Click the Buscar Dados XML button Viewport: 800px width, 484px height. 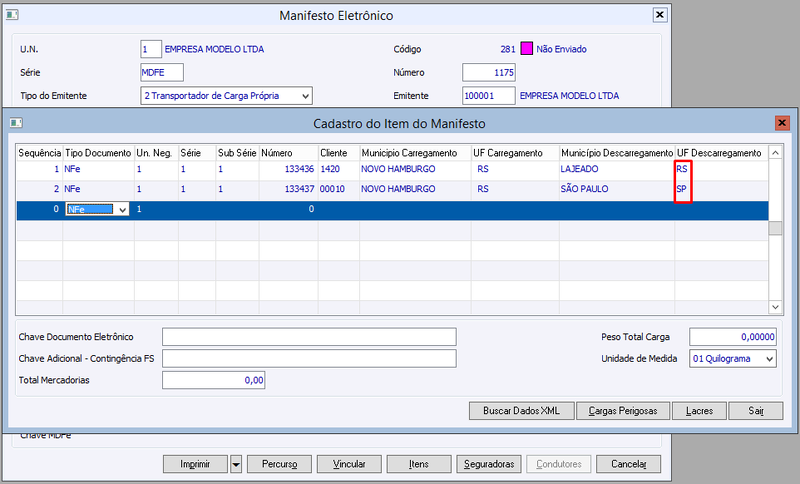pos(521,411)
